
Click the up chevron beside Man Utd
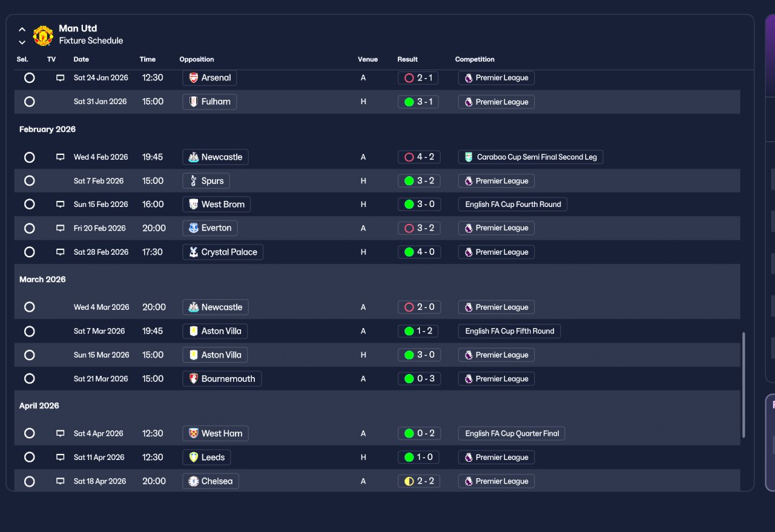[x=22, y=29]
